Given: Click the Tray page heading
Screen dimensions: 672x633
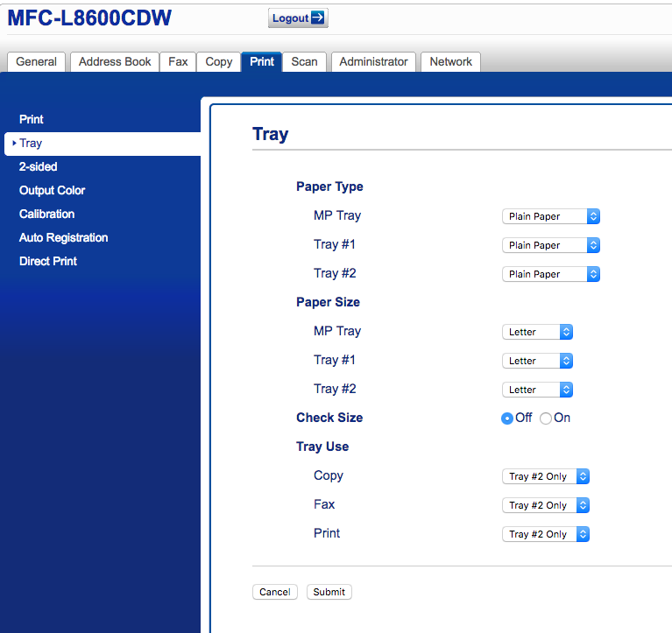Looking at the screenshot, I should point(271,134).
